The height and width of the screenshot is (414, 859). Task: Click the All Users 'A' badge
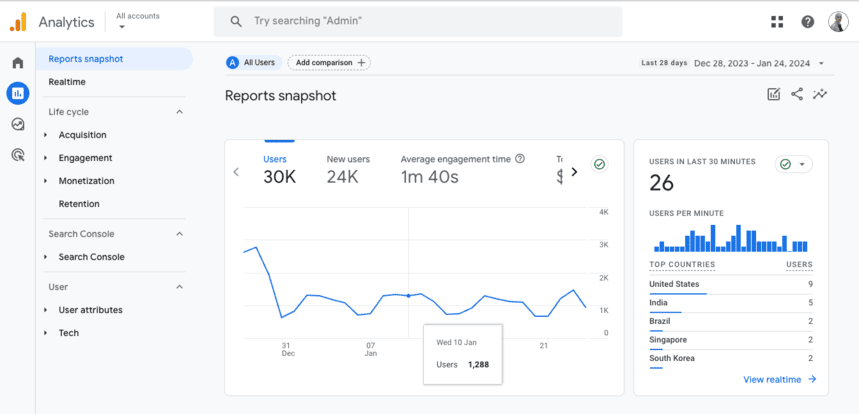point(233,63)
